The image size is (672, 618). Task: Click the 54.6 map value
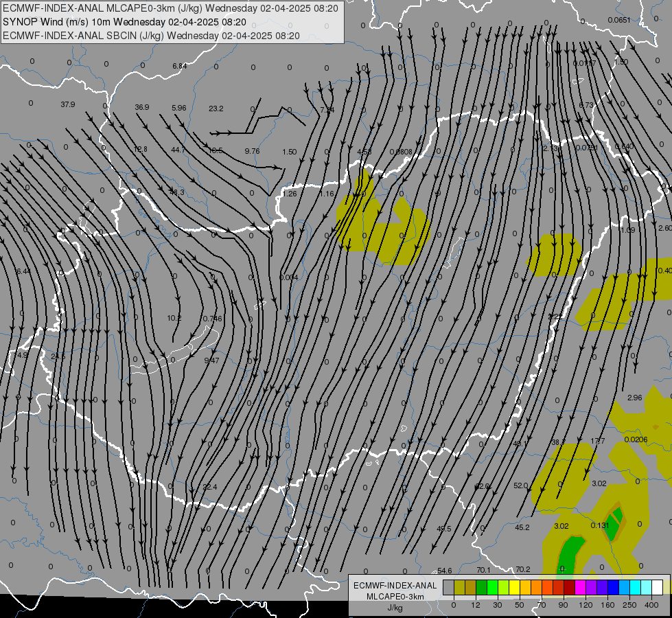click(x=444, y=571)
